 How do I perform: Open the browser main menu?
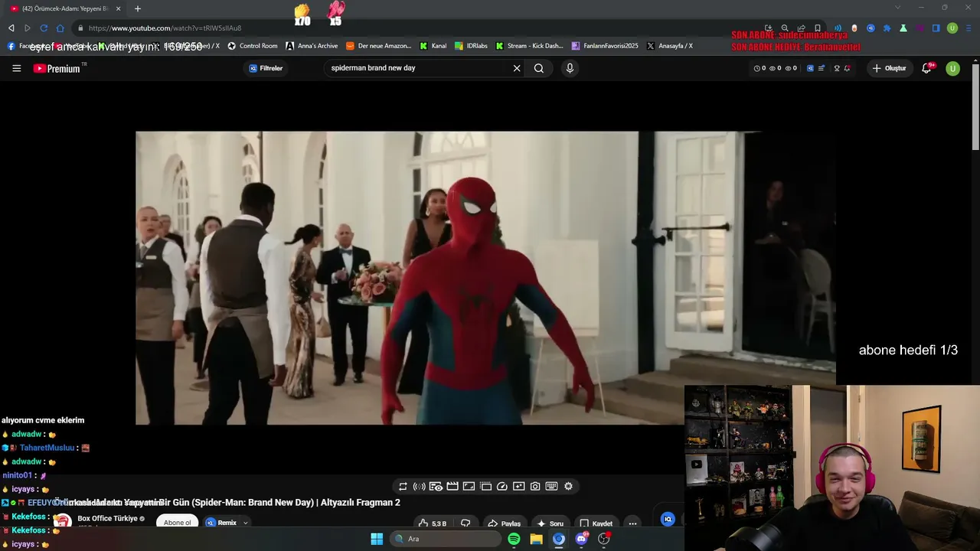[x=969, y=28]
